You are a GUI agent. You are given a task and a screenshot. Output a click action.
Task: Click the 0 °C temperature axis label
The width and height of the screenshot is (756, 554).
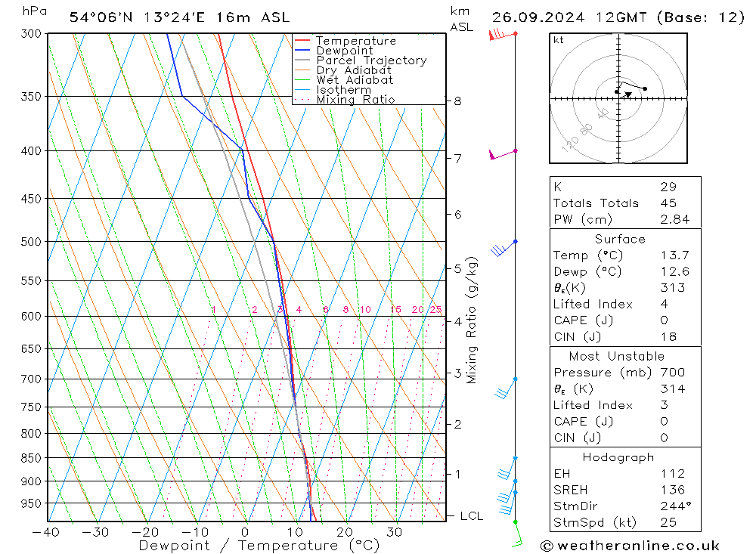[246, 532]
